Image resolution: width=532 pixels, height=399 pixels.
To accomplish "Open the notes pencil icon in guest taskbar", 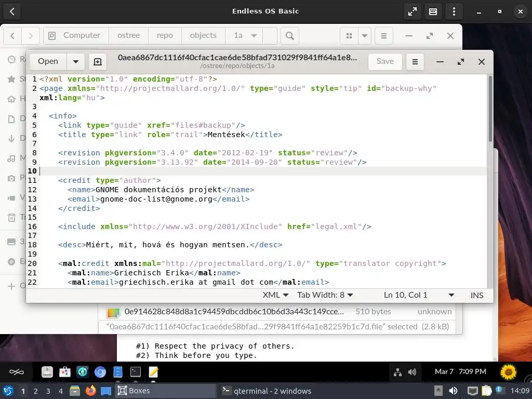I will tap(153, 372).
